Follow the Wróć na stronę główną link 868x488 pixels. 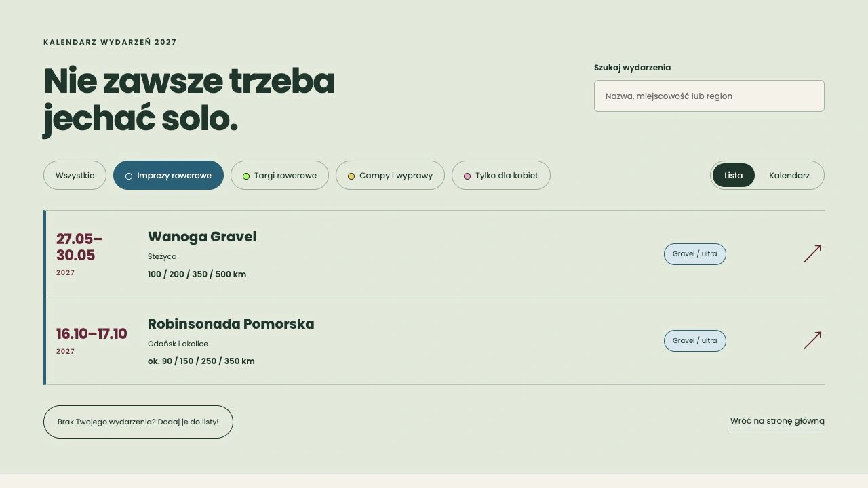tap(777, 421)
